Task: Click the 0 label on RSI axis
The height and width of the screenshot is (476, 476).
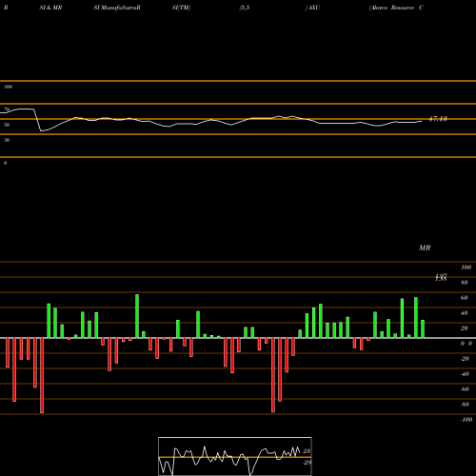Action: click(5, 163)
